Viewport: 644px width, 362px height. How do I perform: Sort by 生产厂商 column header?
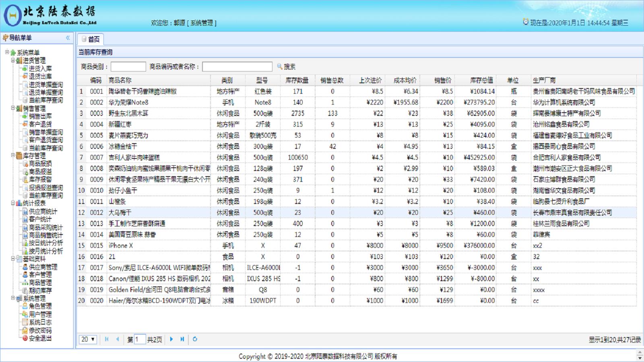tap(584, 80)
